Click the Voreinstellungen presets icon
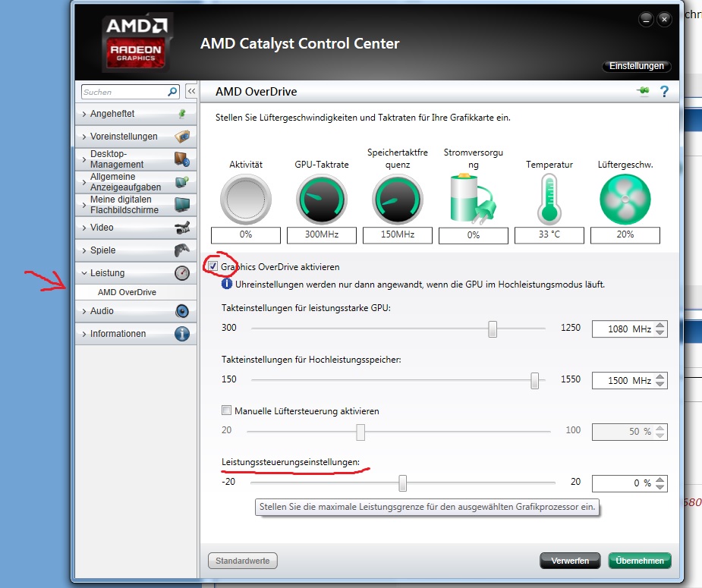Screen dimensions: 702x588 click(182, 136)
